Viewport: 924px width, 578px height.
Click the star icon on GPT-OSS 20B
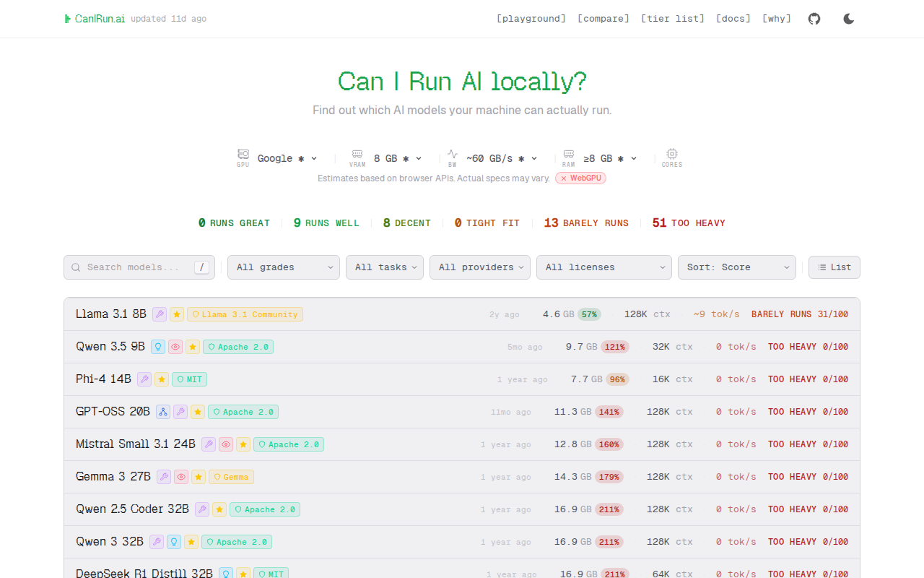pyautogui.click(x=198, y=412)
